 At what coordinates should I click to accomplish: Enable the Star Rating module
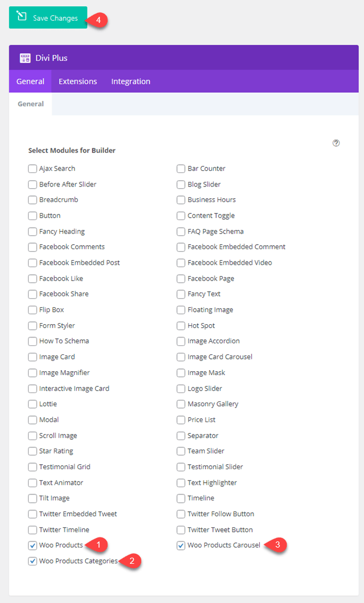click(x=32, y=451)
